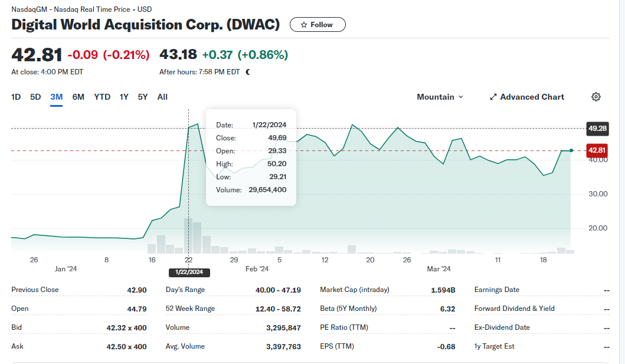Image resolution: width=625 pixels, height=364 pixels.
Task: Click the red 42.81 current price marker
Action: tap(597, 150)
